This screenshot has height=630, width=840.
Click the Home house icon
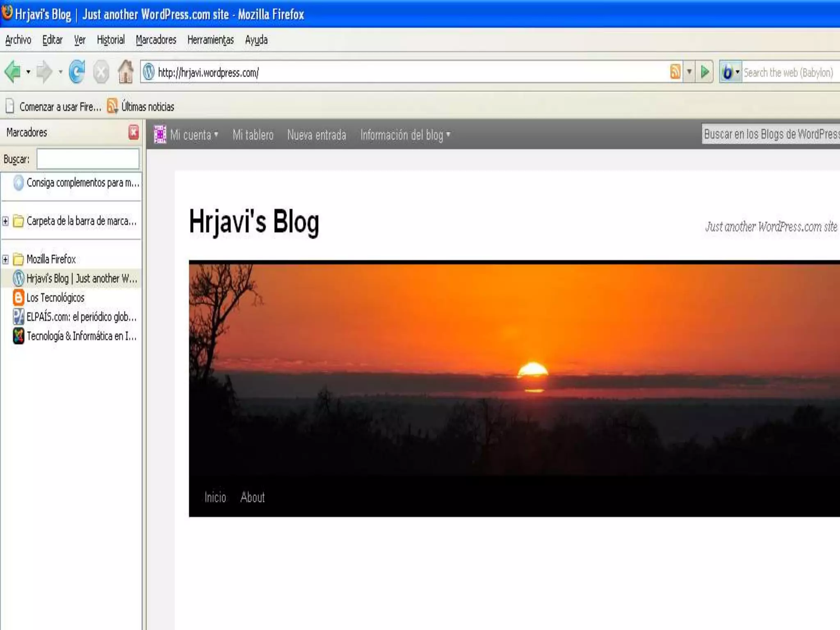(x=126, y=72)
